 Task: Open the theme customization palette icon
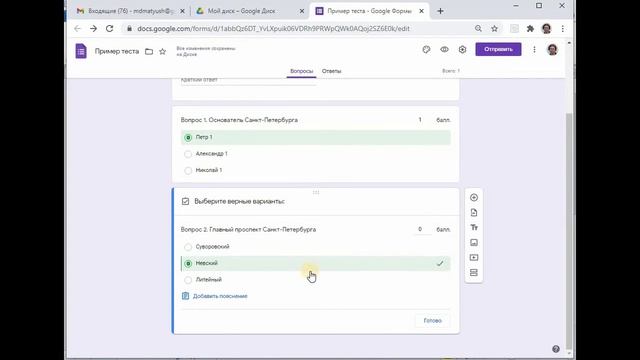tap(426, 49)
